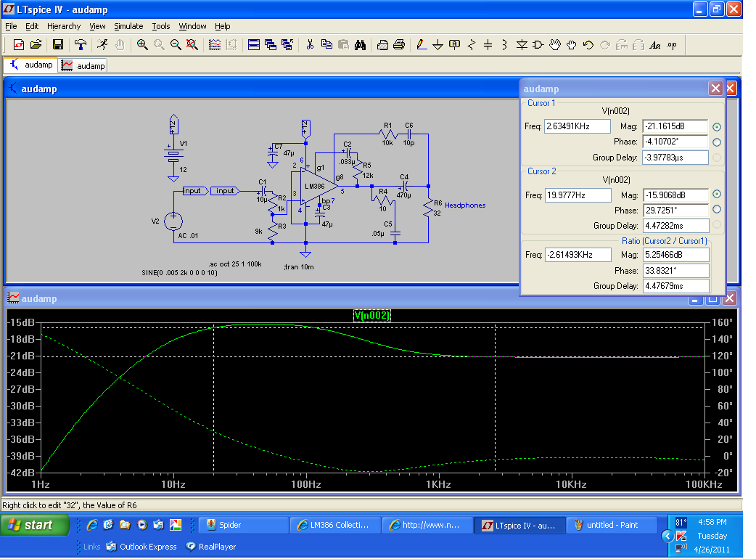Open the View menu
Viewport: 756px width, 559px height.
[x=97, y=26]
